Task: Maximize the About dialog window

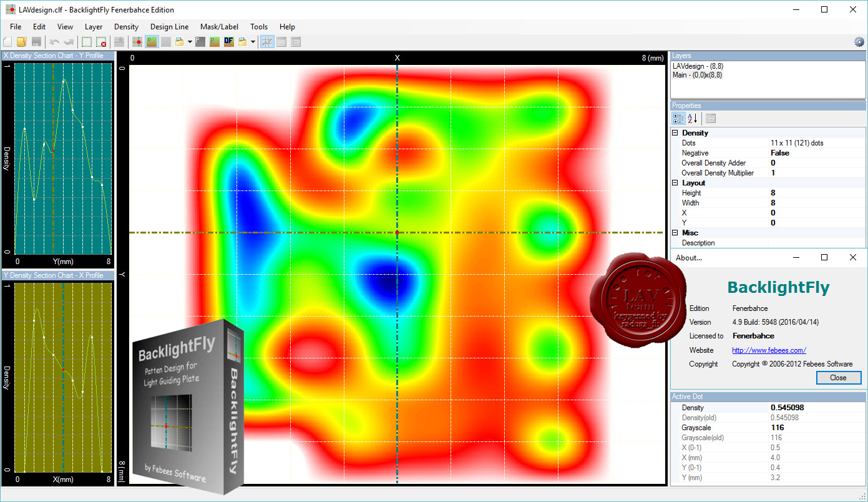Action: point(824,257)
